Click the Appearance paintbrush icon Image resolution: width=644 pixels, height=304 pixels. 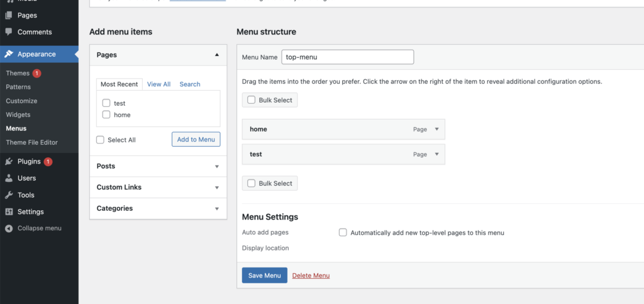click(9, 54)
